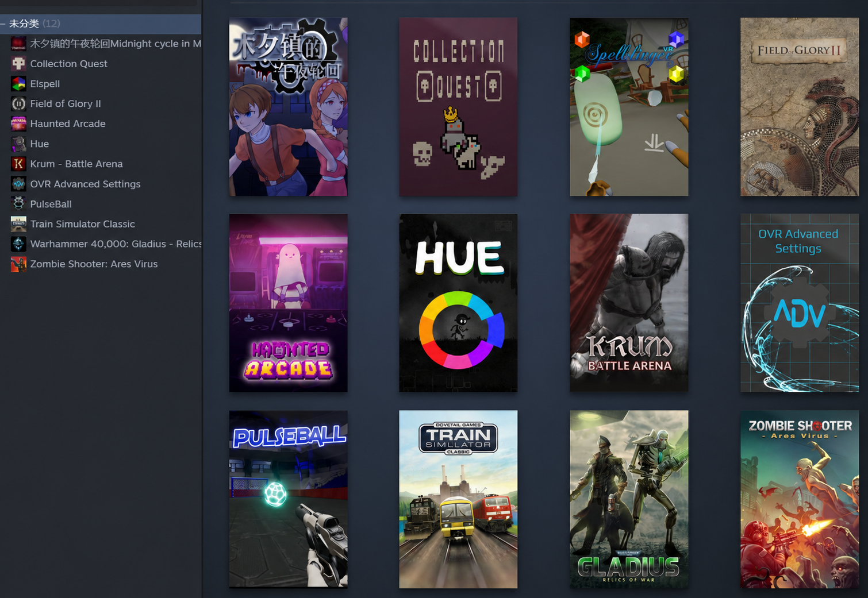This screenshot has height=598, width=868.
Task: Open the Spellslinger VR cover art tile
Action: (629, 107)
